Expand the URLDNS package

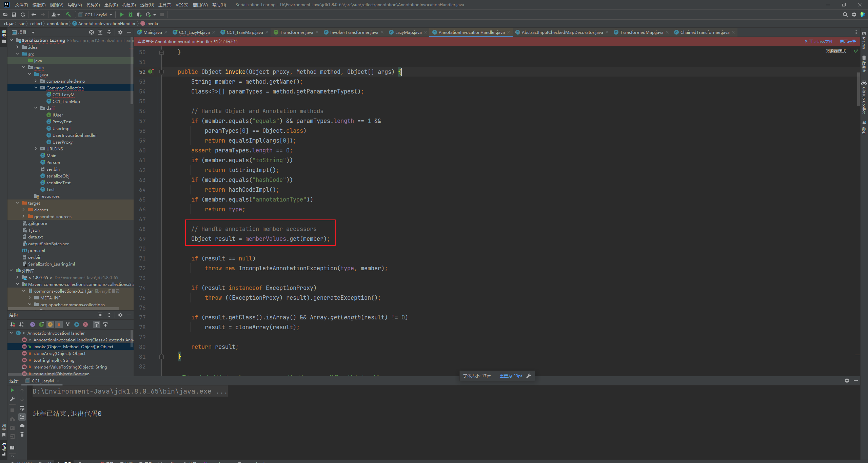pos(36,149)
